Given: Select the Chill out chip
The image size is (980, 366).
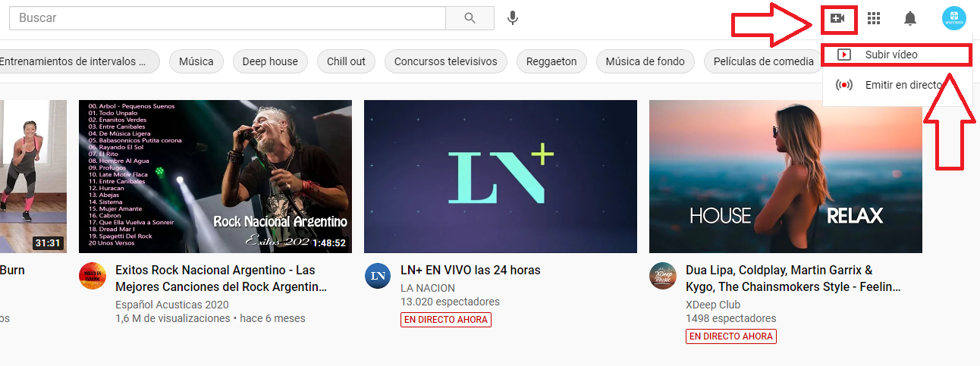Looking at the screenshot, I should point(346,61).
